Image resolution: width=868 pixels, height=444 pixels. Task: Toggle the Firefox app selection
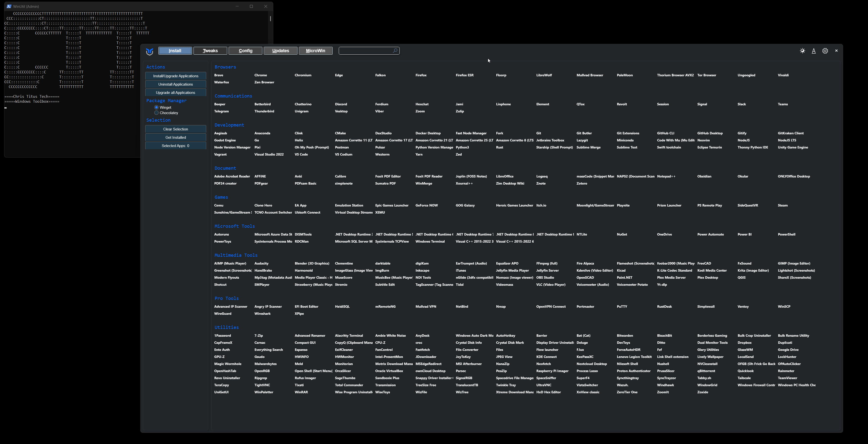(421, 75)
